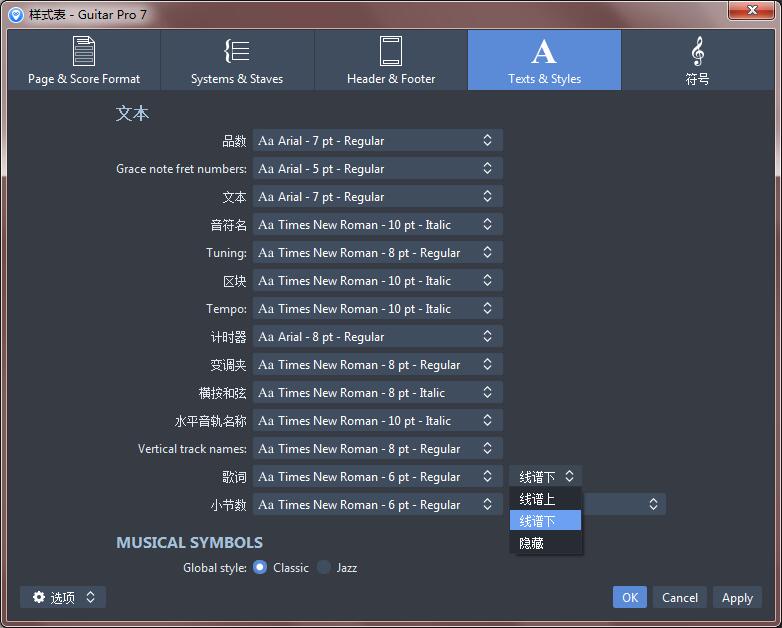
Task: Click the Systems & Staves brace icon
Action: click(x=237, y=51)
